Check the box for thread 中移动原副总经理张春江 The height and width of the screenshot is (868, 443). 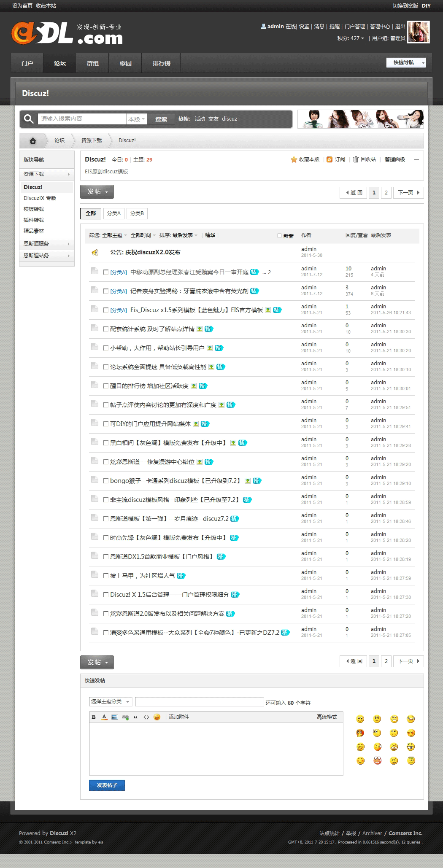pyautogui.click(x=106, y=272)
